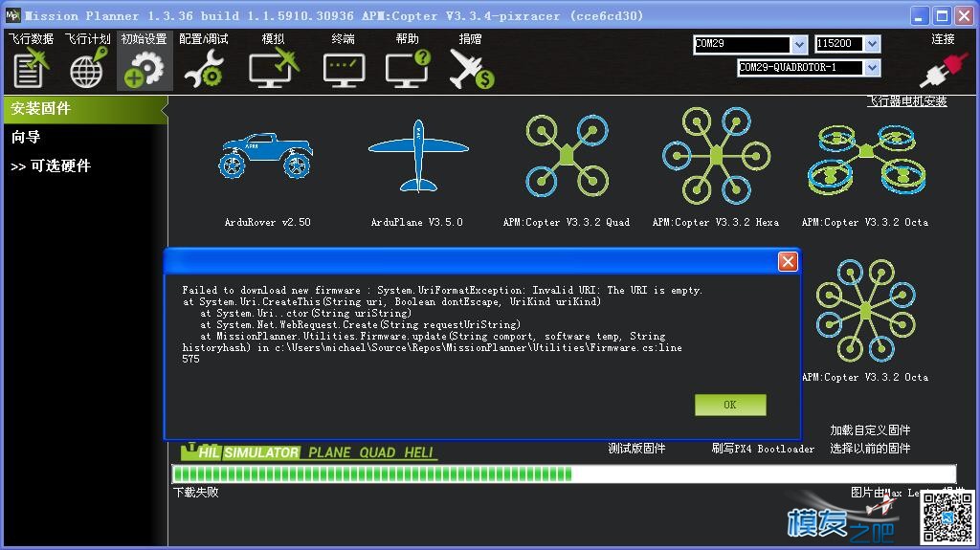Click the HELI simulator link
The height and width of the screenshot is (550, 980).
[419, 452]
